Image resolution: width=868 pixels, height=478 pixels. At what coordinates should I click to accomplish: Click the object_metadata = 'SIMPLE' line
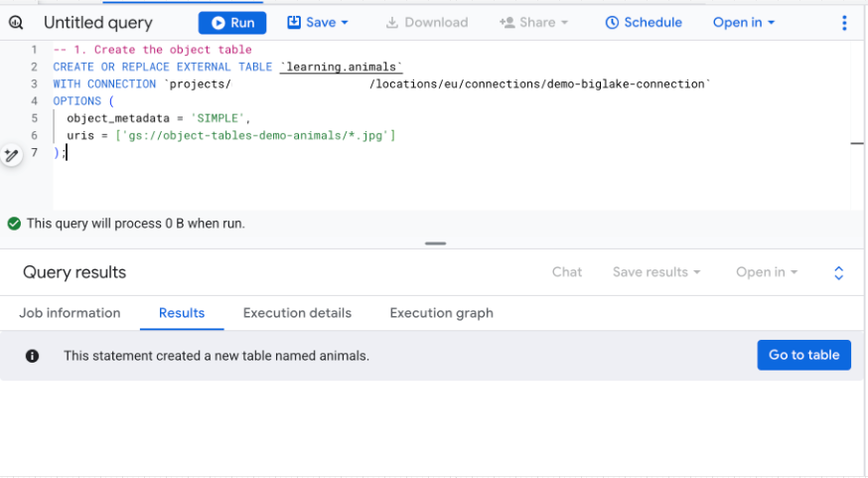(x=158, y=118)
